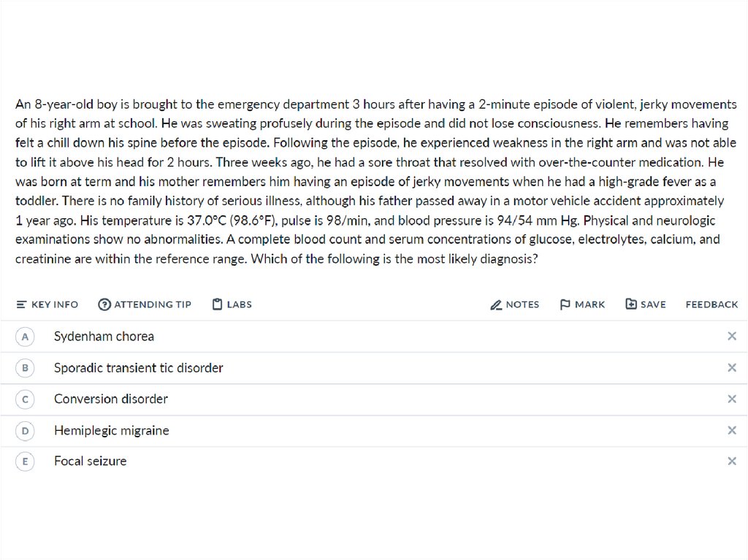Show the Attending Tip
The height and width of the screenshot is (560, 748).
point(145,304)
